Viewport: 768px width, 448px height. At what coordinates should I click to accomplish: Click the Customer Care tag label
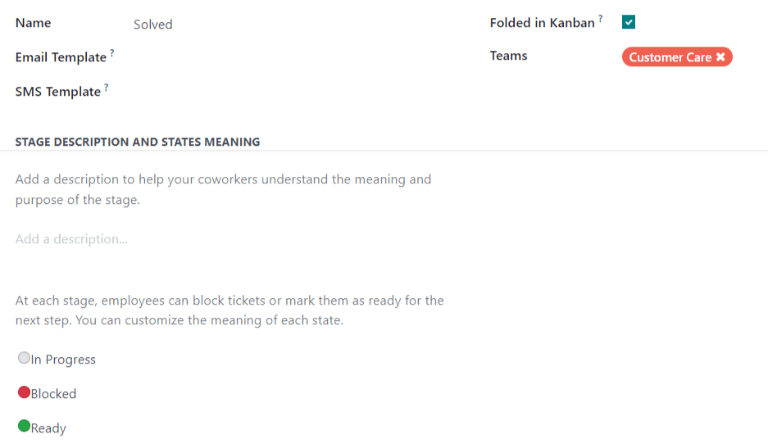(669, 58)
